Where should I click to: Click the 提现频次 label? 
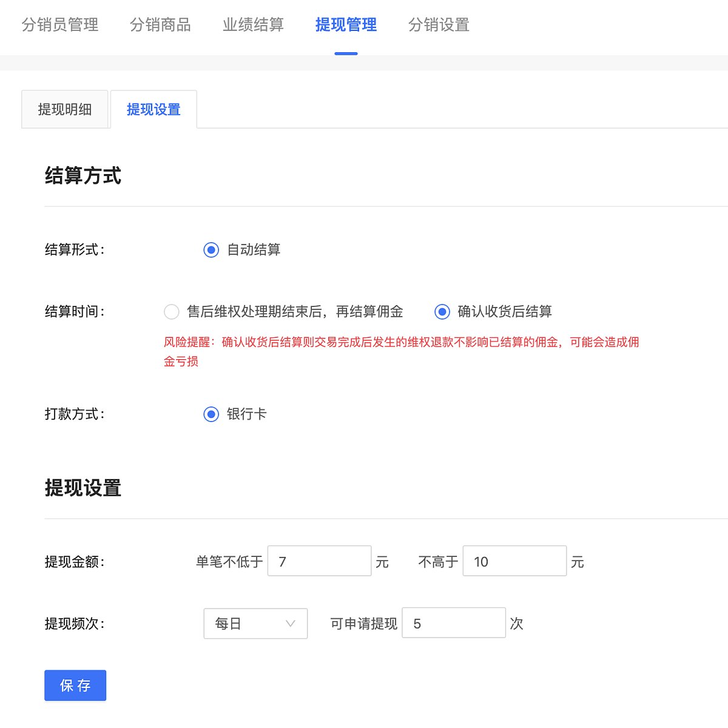click(x=75, y=624)
